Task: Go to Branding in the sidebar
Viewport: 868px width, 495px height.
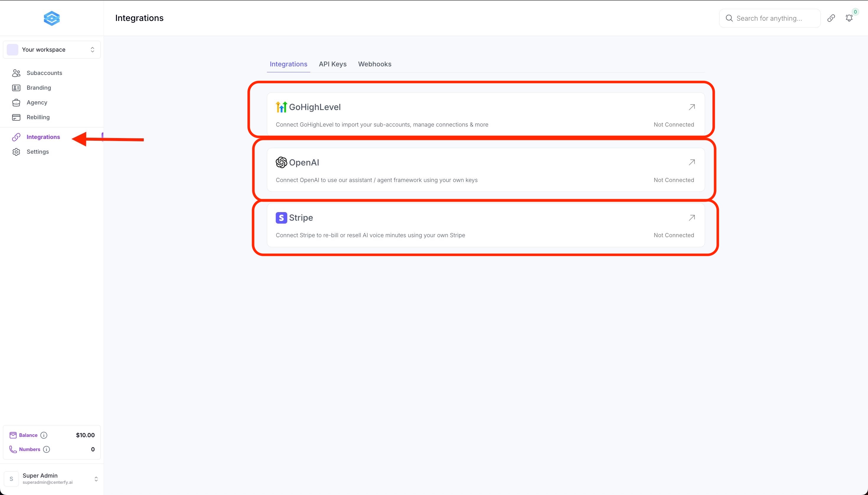Action: pos(39,88)
